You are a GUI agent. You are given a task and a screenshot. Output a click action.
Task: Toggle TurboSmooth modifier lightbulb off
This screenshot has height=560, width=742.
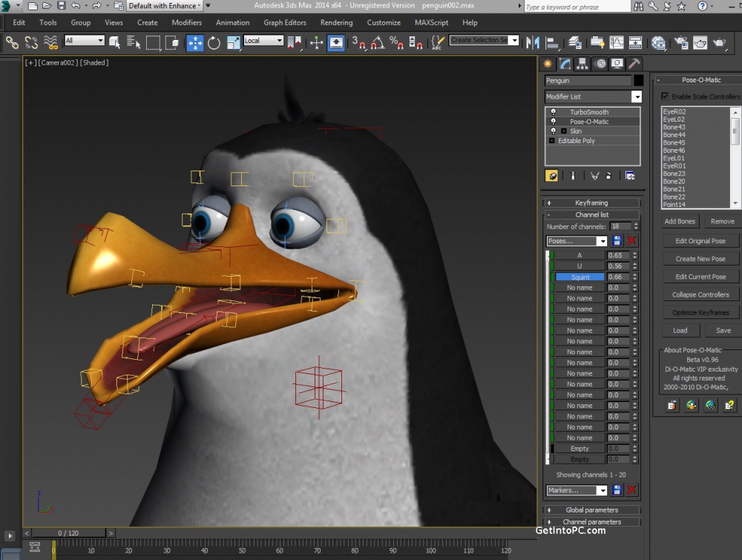click(x=554, y=112)
